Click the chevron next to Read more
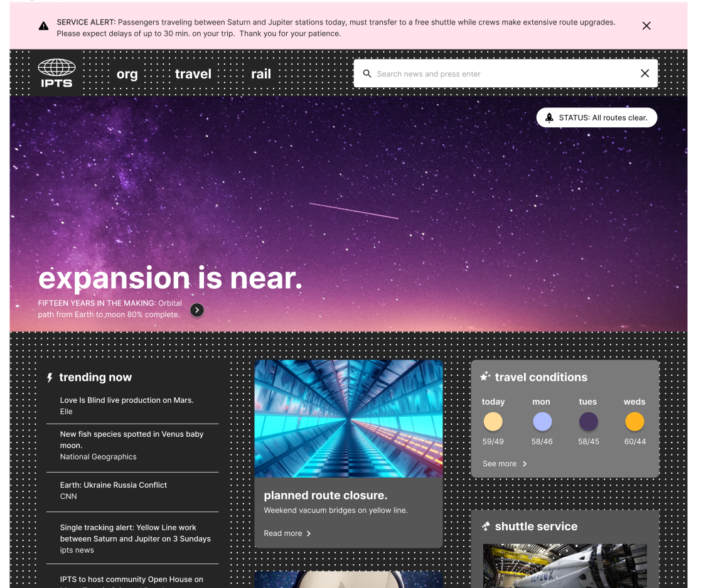 (x=309, y=533)
